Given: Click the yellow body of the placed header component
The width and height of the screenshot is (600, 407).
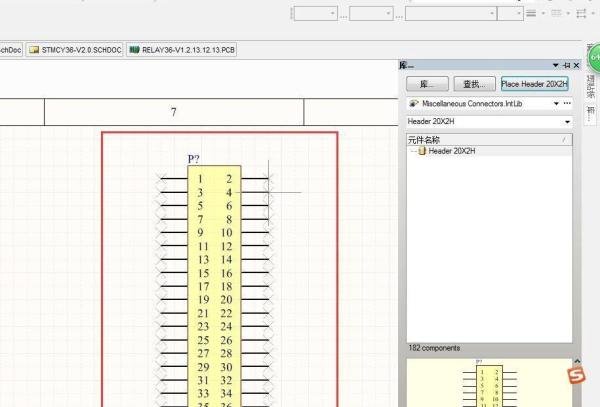Looking at the screenshot, I should click(x=214, y=286).
